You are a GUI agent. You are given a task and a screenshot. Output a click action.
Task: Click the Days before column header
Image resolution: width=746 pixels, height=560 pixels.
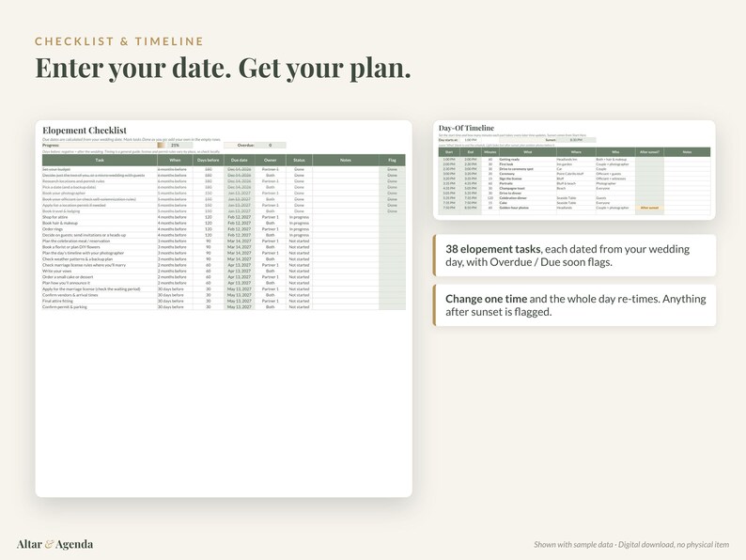pos(208,160)
